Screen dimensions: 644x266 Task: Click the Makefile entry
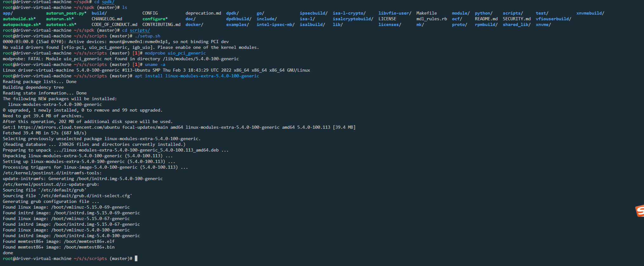427,13
